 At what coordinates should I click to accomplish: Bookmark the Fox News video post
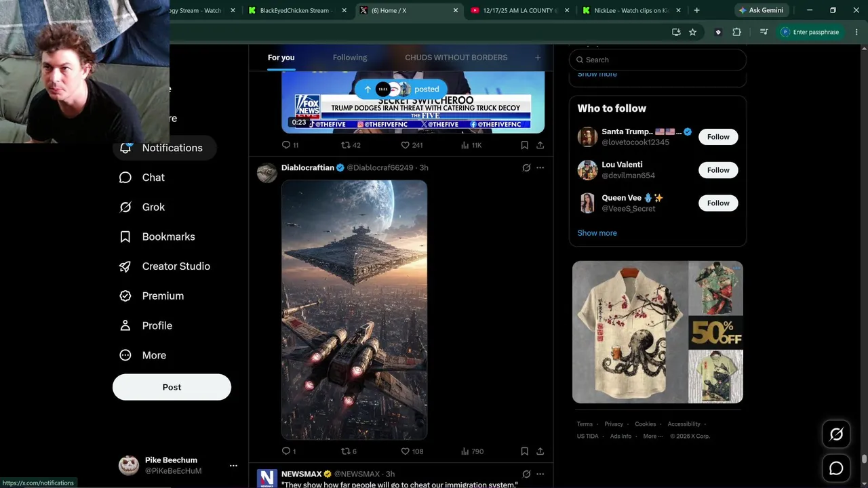[524, 145]
